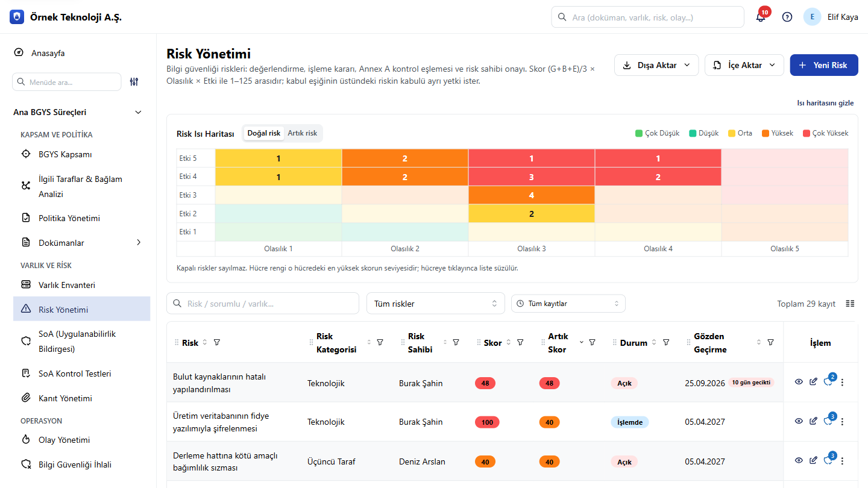The height and width of the screenshot is (488, 868).
Task: Click the Etki 2 heat map cell showing 2
Action: coord(532,214)
